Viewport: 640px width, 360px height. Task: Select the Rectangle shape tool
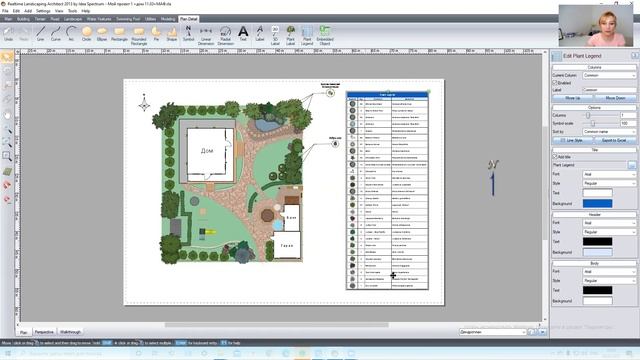[119, 33]
